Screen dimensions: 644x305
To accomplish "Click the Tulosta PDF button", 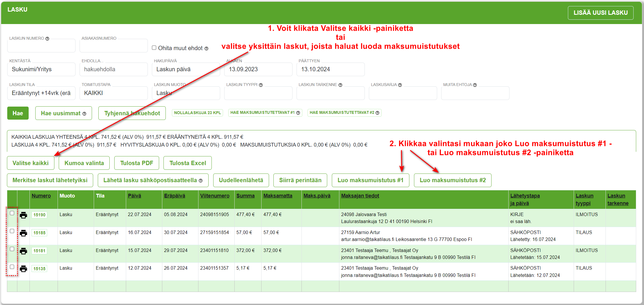I will [x=137, y=163].
